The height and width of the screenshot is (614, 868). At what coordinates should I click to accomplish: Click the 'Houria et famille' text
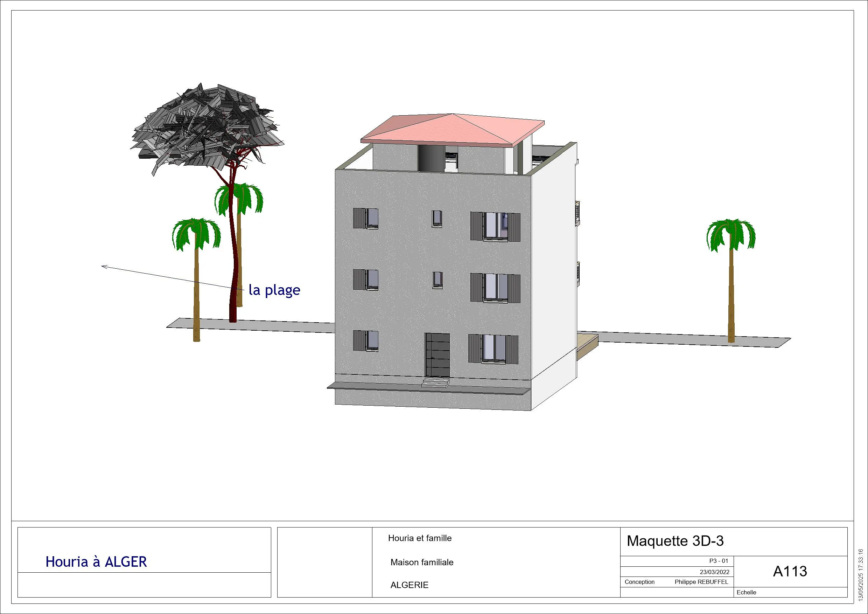(420, 538)
